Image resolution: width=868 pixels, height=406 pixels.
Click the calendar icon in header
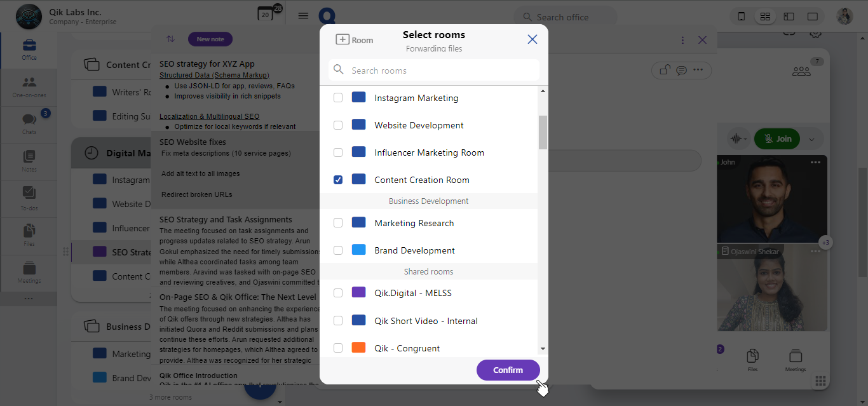(x=265, y=15)
